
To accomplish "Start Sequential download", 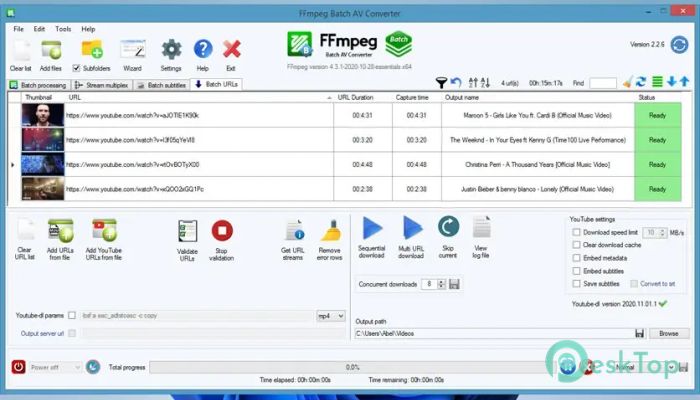I will (x=372, y=229).
